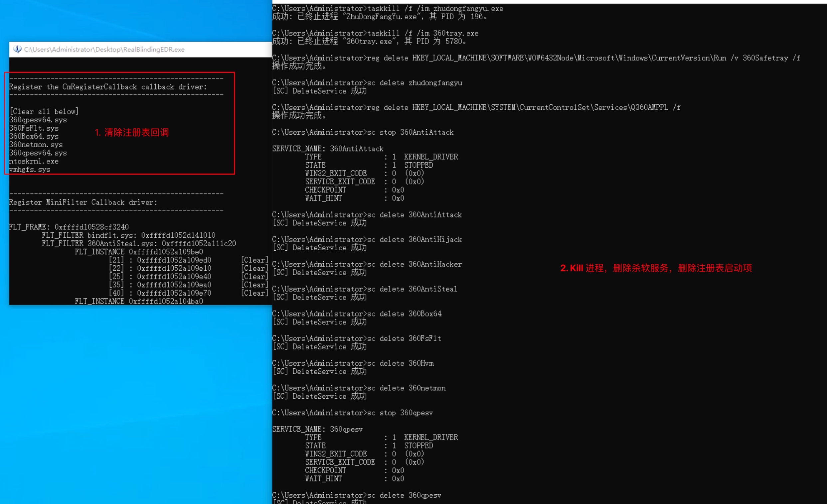Click the 'sc delete 360Hvm' command line
827x504 pixels.
401,363
